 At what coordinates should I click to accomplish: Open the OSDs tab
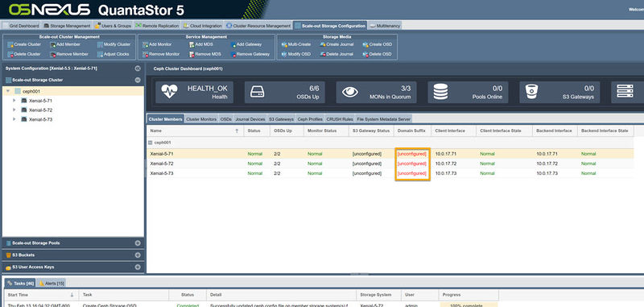click(x=226, y=118)
